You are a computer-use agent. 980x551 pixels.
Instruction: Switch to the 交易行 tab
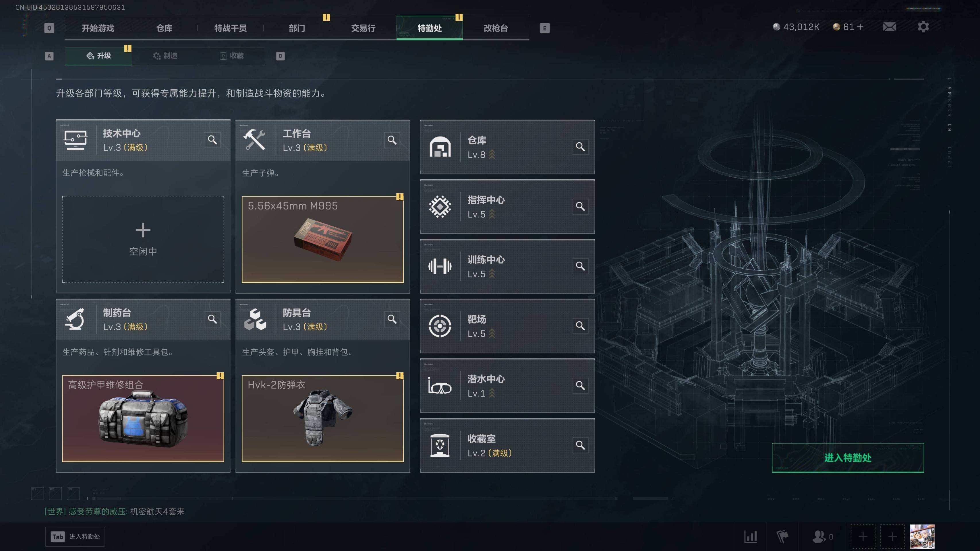[x=363, y=28]
